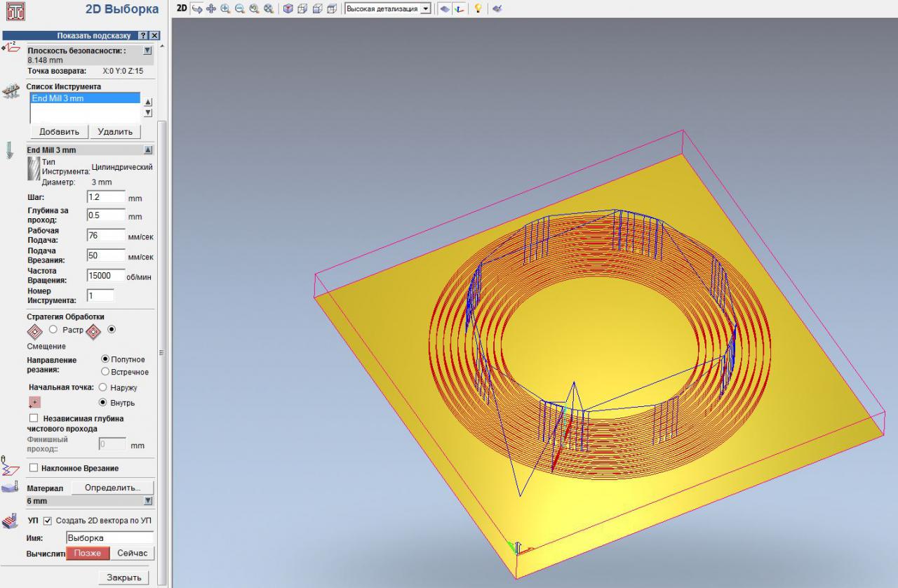
Task: Click the Глубина за проход field
Action: point(106,215)
